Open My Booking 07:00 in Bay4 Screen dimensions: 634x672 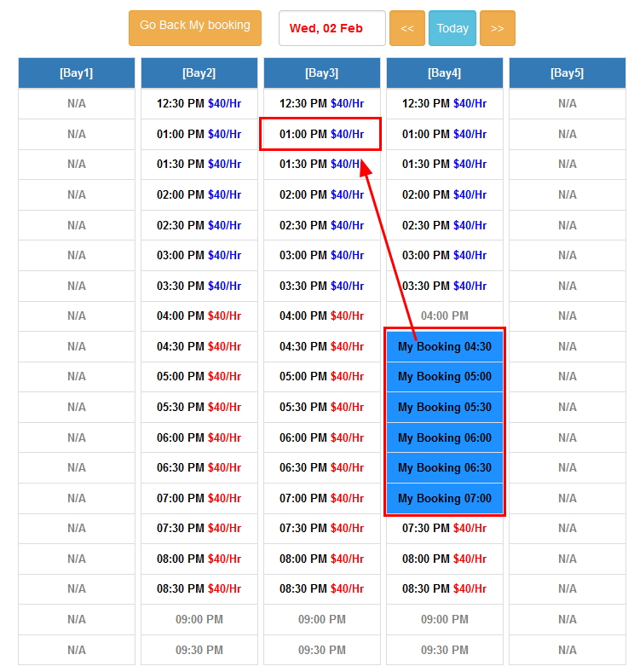444,498
